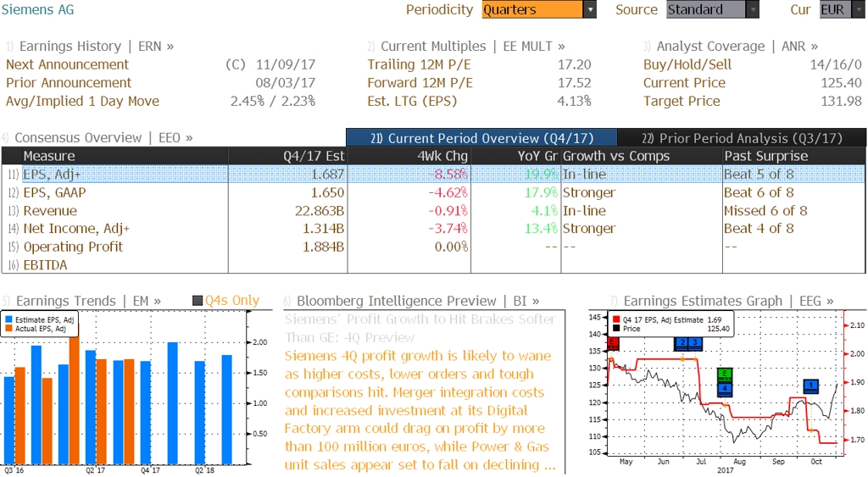Select the EPS, GAAP measure row

[433, 192]
